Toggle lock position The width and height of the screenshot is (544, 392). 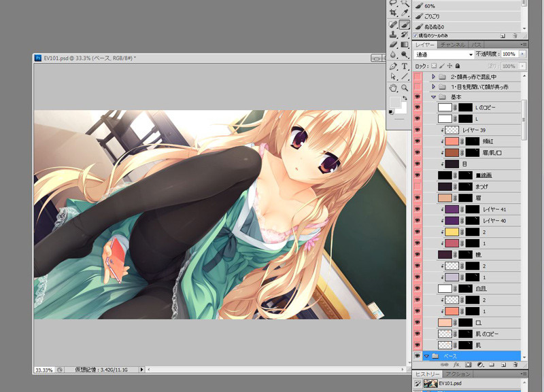click(x=449, y=66)
